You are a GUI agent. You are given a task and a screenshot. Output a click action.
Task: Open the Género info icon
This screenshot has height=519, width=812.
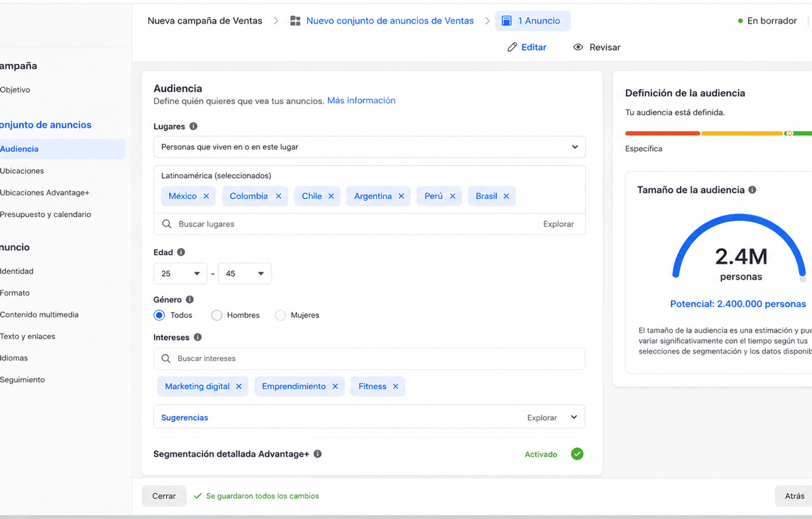click(x=189, y=299)
